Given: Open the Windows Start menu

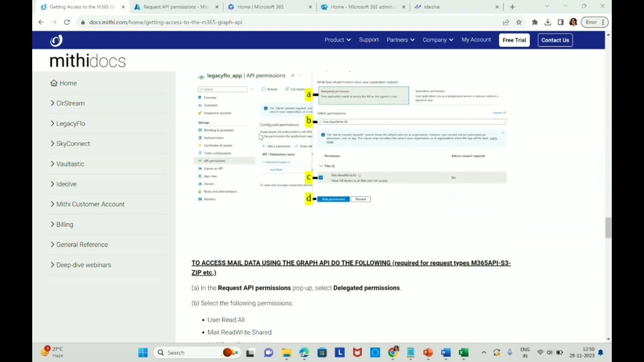Looking at the screenshot, I should (143, 352).
